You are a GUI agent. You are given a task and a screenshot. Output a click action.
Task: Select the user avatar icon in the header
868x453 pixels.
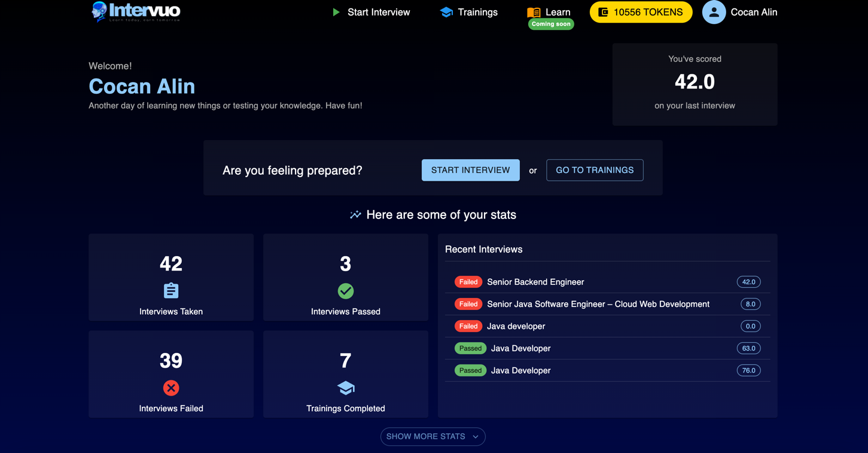[x=714, y=12]
